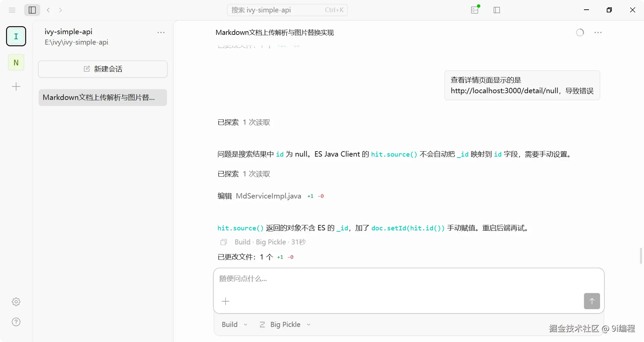Viewport: 644px width, 342px height.
Task: Click the chat vertical scrollbar thumb
Action: tap(641, 256)
